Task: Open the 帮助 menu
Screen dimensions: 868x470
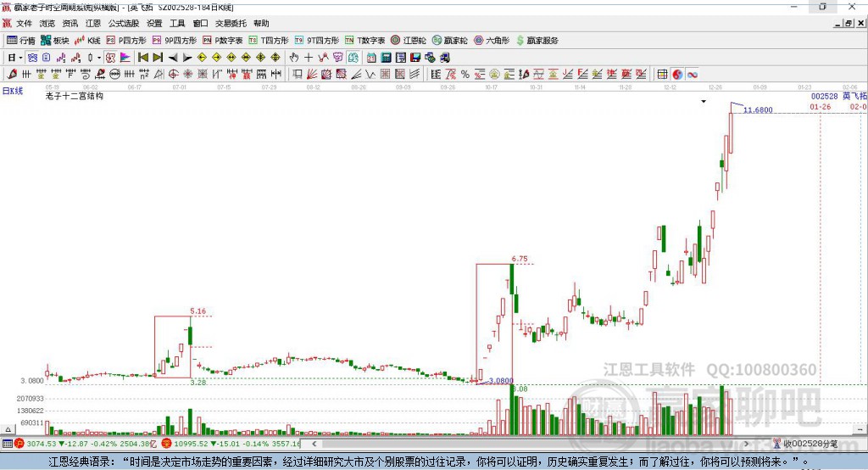Action: pyautogui.click(x=261, y=23)
